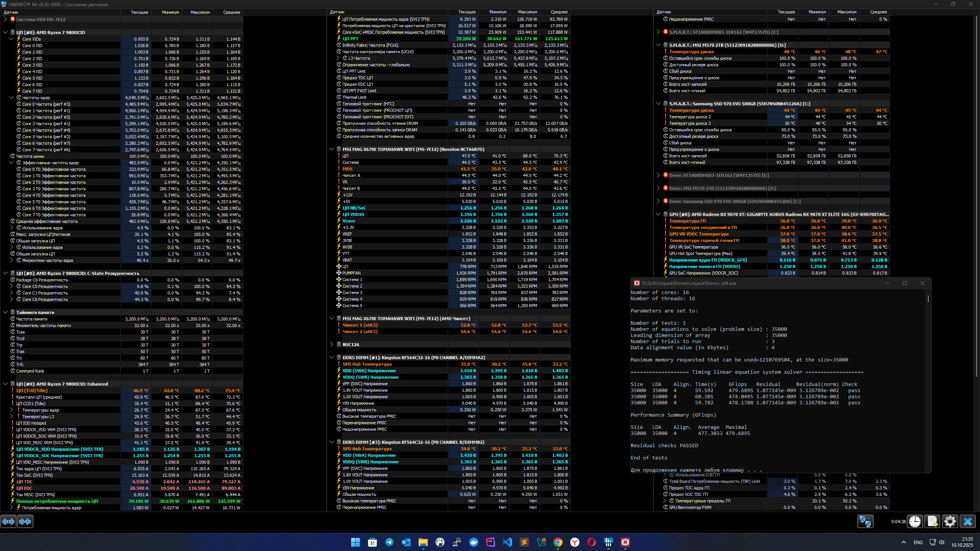
Task: Click the expand columns arrows button
Action: pos(8,522)
